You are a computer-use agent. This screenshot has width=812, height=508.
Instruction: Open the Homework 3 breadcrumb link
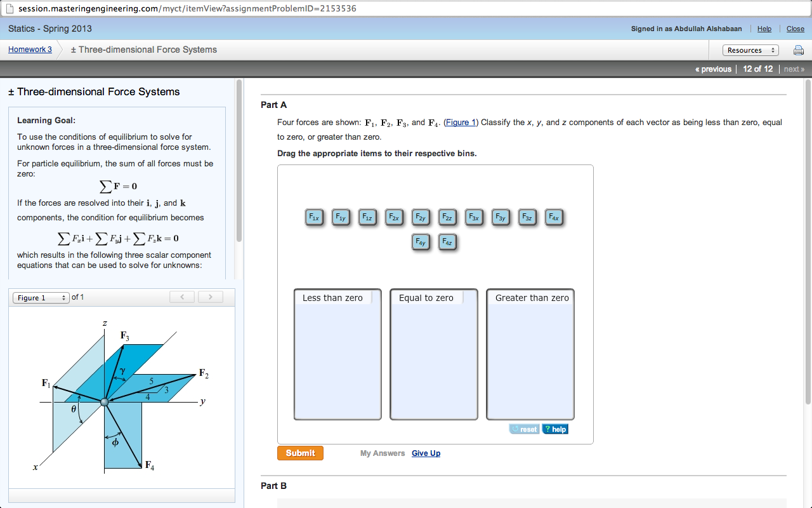click(30, 50)
